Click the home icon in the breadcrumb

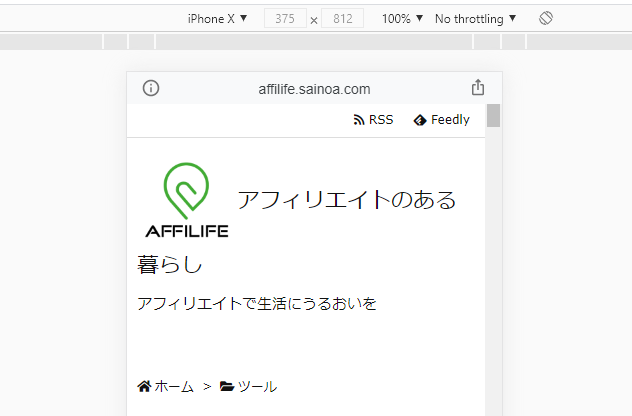(x=144, y=386)
